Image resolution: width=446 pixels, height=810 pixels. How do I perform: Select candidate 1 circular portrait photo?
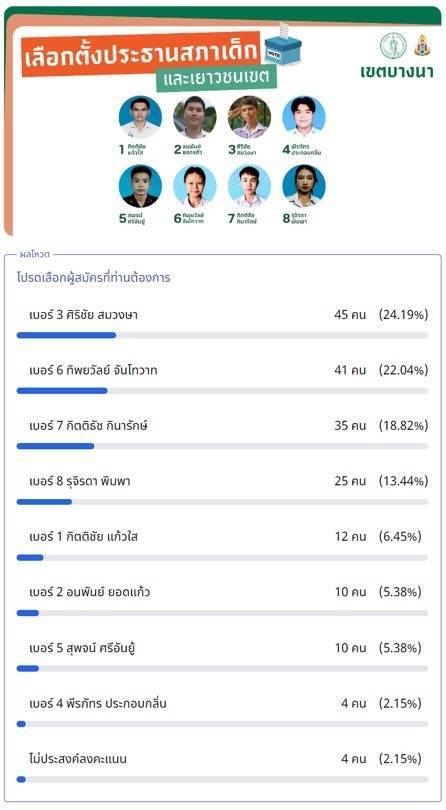[x=140, y=117]
